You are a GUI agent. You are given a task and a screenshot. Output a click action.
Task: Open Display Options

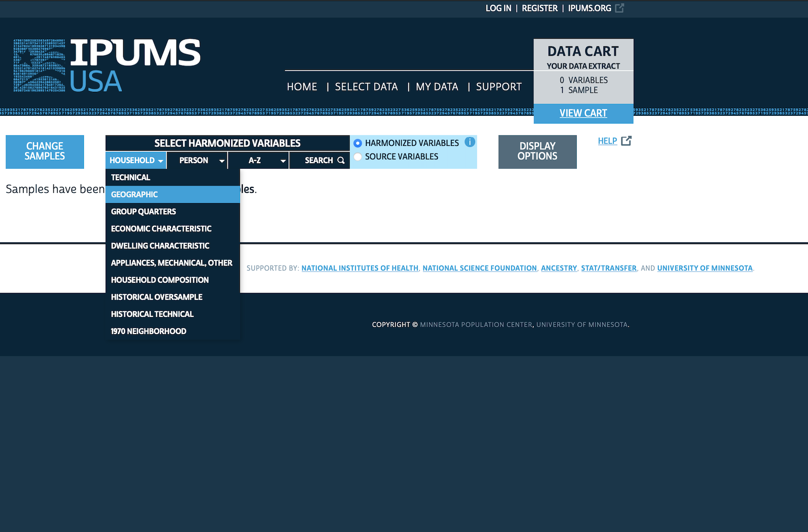537,152
